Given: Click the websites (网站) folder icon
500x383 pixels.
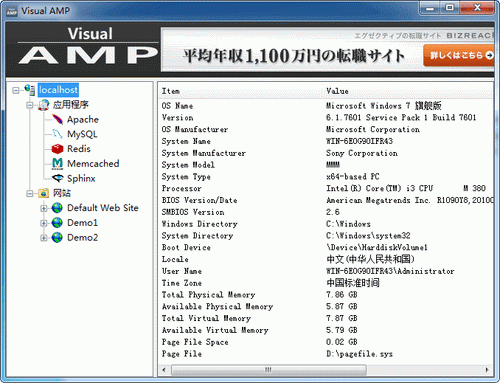Looking at the screenshot, I should click(44, 193).
